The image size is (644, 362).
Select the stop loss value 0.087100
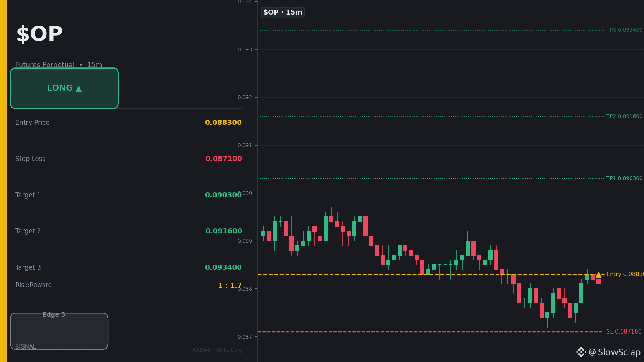224,159
